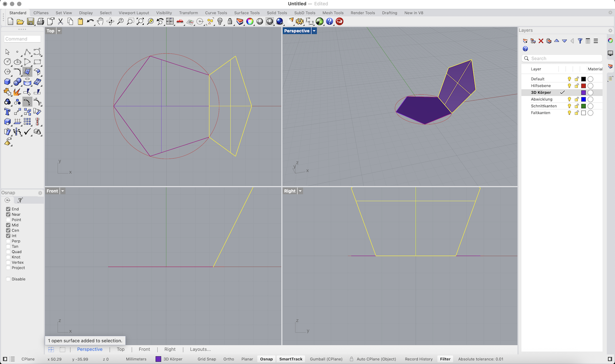
Task: Toggle Grid Snap in the status bar
Action: point(207,359)
